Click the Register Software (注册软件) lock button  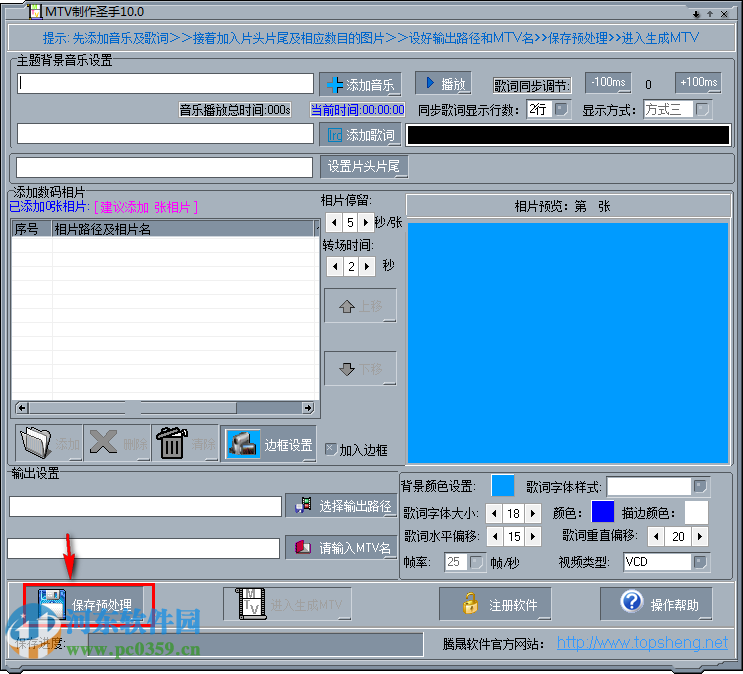495,604
